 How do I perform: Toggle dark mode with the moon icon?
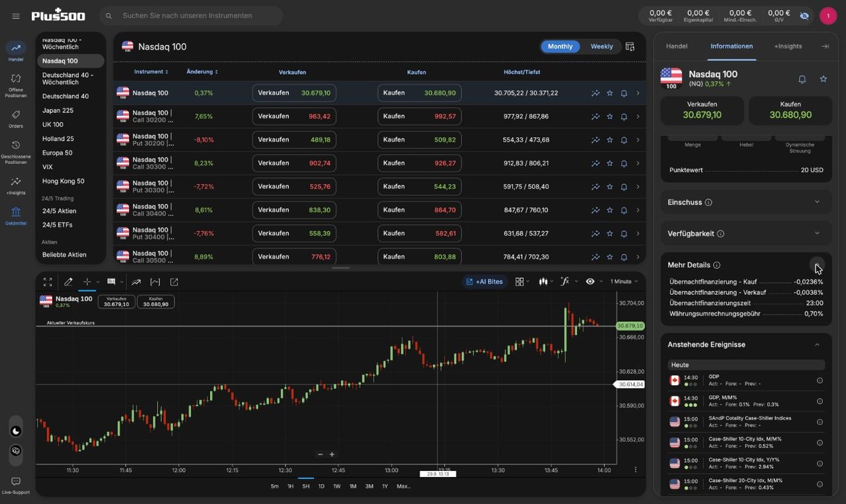[16, 431]
